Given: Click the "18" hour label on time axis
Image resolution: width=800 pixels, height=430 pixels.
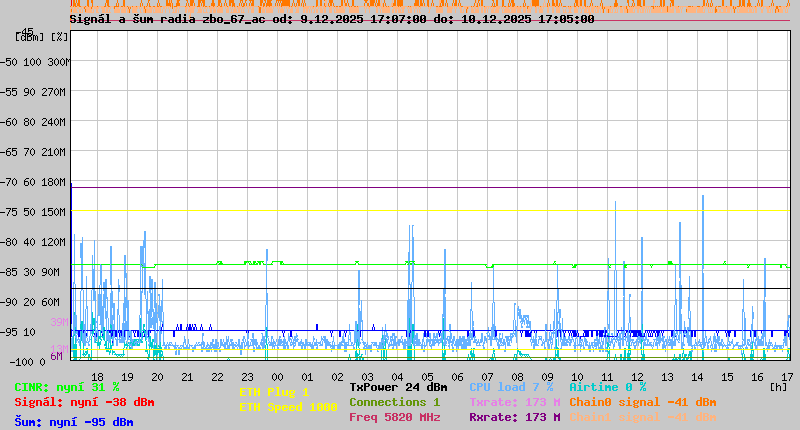Looking at the screenshot, I should pyautogui.click(x=97, y=377).
